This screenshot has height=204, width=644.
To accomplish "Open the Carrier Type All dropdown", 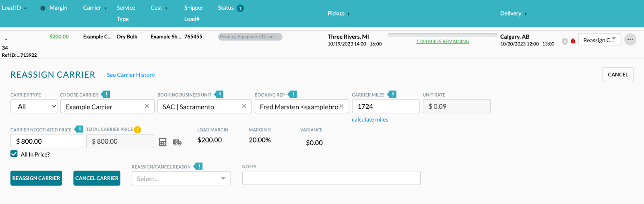I will pos(34,106).
